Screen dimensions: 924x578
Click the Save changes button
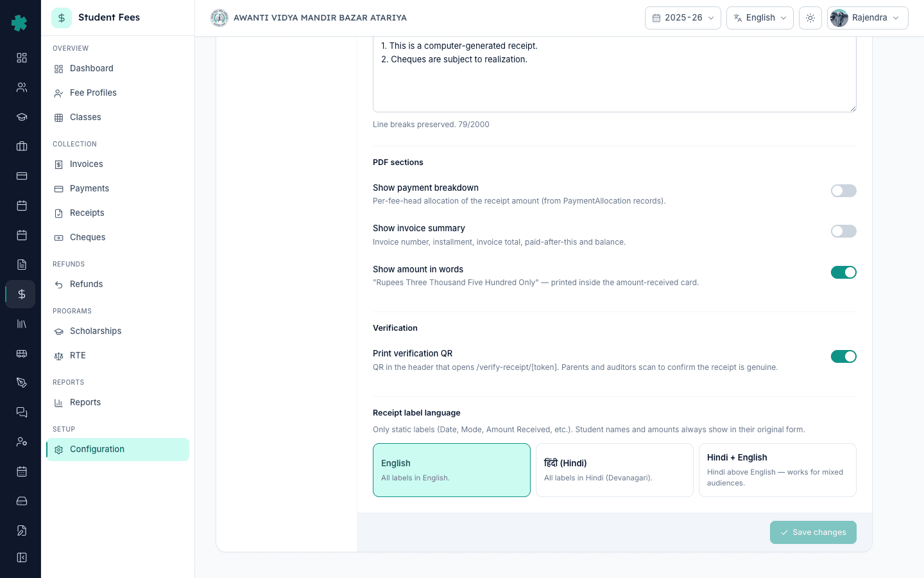point(813,532)
